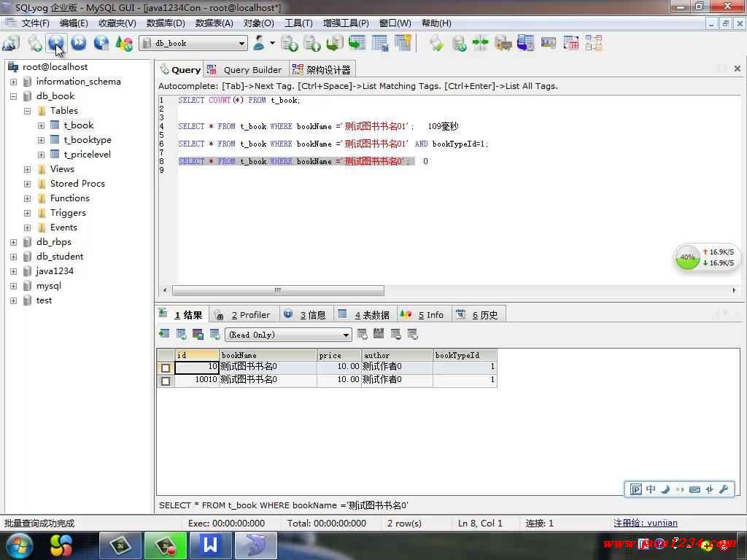Viewport: 747px width, 560px height.
Task: Expand the Views folder
Action: [x=27, y=169]
